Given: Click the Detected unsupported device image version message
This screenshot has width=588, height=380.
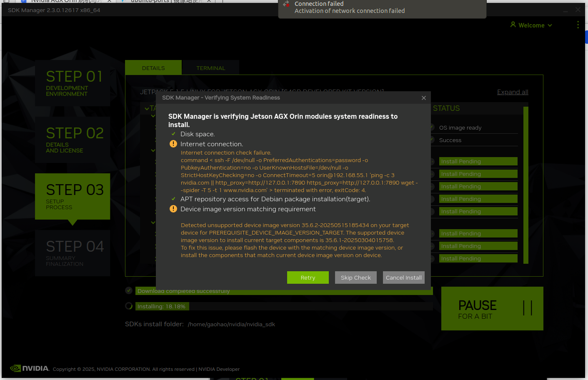Looking at the screenshot, I should tap(295, 240).
